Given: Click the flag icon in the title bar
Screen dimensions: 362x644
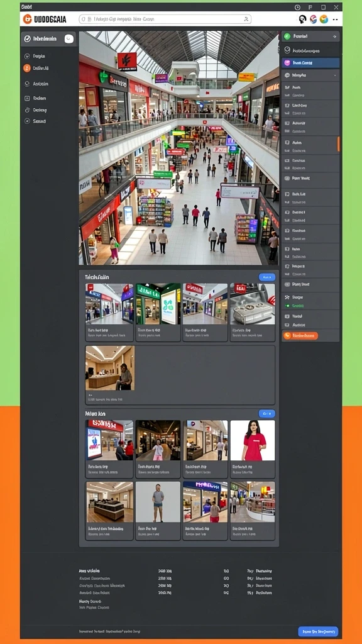Looking at the screenshot, I should [x=310, y=7].
